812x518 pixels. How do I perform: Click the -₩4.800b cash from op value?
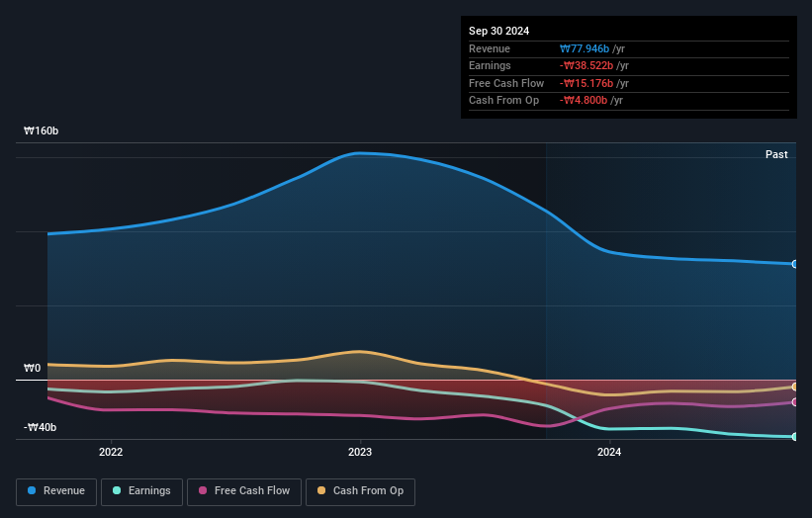[584, 101]
